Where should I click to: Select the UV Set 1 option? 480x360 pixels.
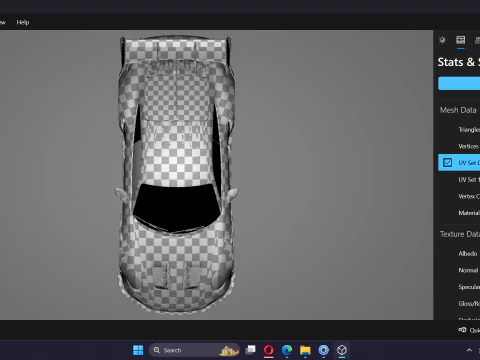(469, 180)
